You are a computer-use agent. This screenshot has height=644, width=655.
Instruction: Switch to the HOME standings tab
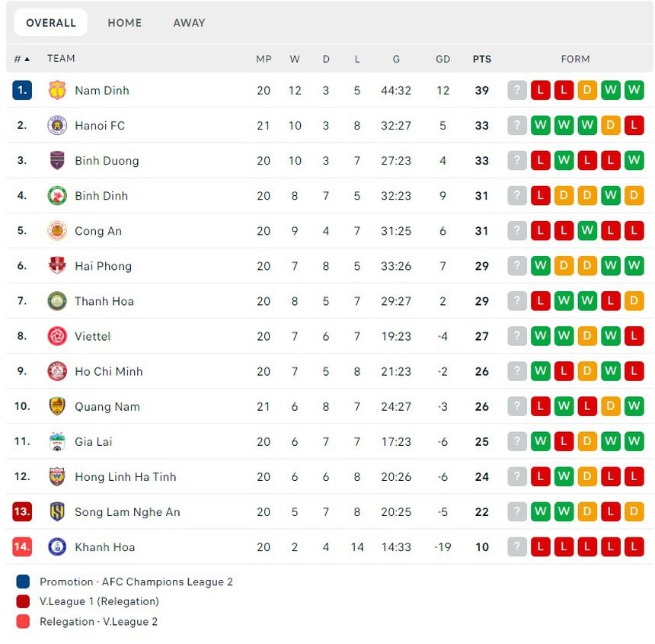click(x=124, y=23)
